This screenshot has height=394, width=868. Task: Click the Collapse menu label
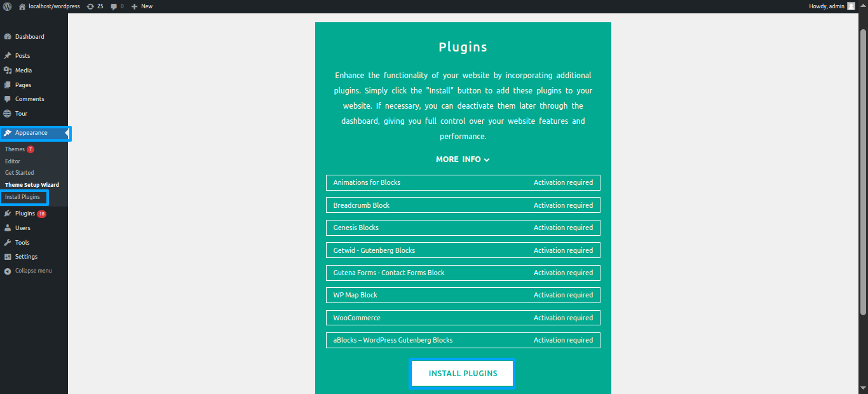click(x=34, y=271)
